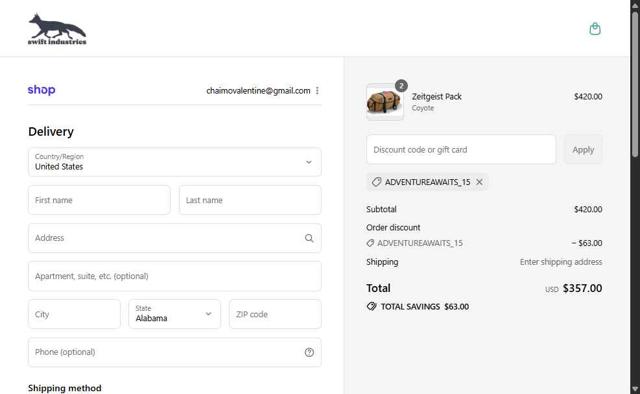The width and height of the screenshot is (640, 394).
Task: Click the Coyote color variant label
Action: click(422, 108)
